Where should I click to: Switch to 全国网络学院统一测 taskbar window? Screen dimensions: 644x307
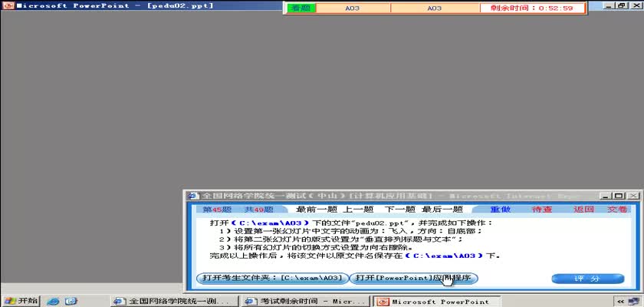[x=175, y=302]
